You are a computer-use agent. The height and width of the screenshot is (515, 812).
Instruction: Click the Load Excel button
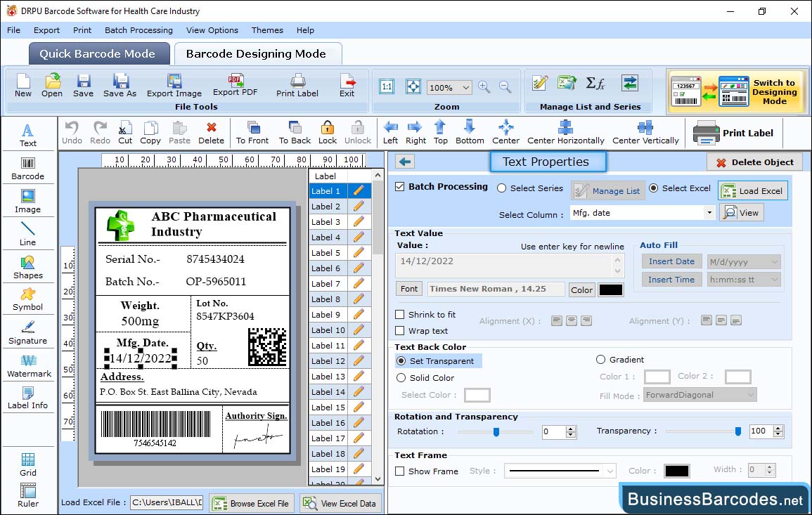coord(753,190)
